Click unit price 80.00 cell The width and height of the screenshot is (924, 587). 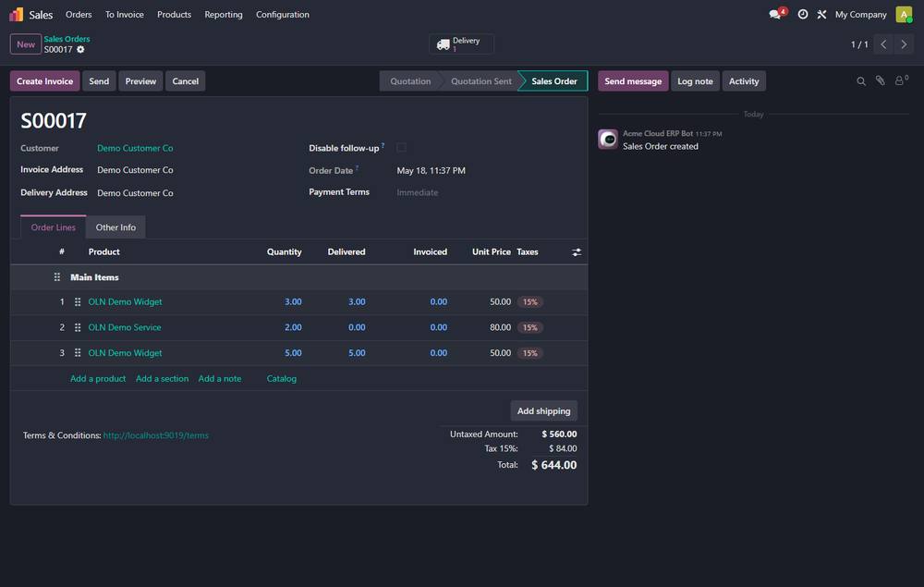tap(500, 327)
